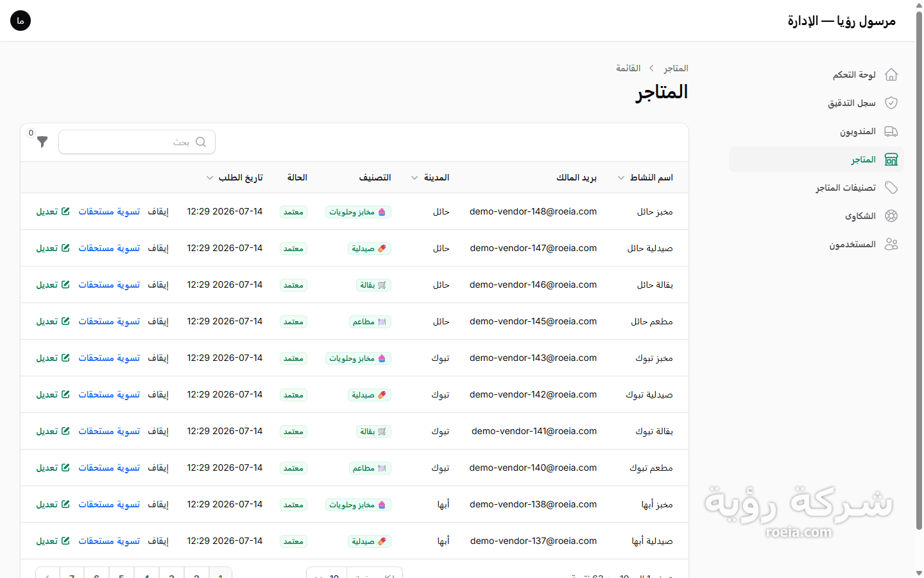The image size is (924, 578).
Task: Click إيقاف for مطعم تبوك
Action: [158, 468]
